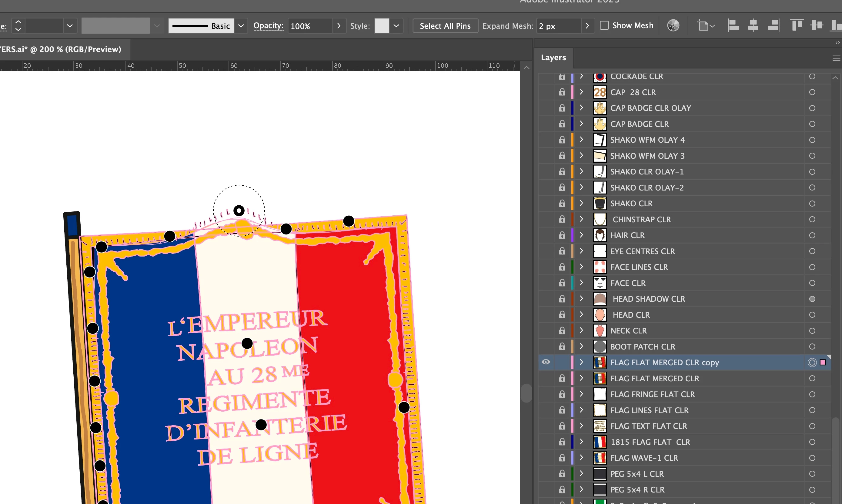Select the document tab at 200% RGB/Preview
842x504 pixels.
point(61,49)
